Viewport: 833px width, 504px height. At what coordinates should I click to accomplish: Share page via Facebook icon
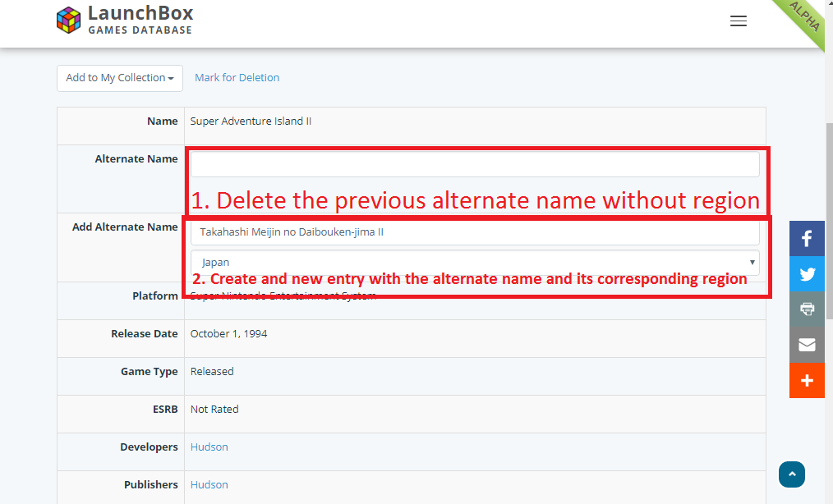coord(807,239)
